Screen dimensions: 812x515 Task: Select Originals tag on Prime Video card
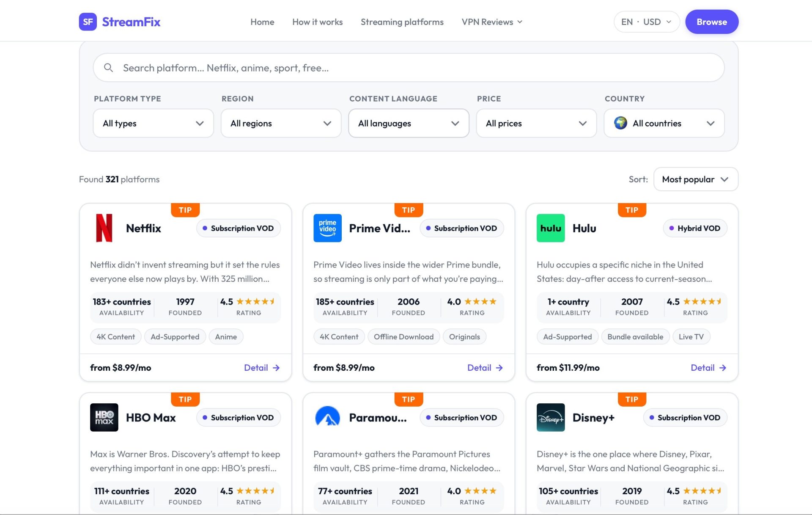coord(464,337)
